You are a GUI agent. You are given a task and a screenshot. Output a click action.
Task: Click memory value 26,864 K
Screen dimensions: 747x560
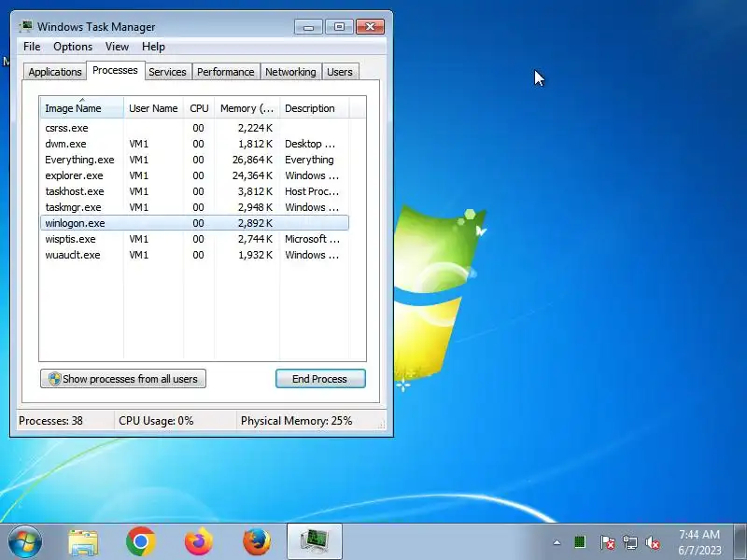tap(252, 160)
